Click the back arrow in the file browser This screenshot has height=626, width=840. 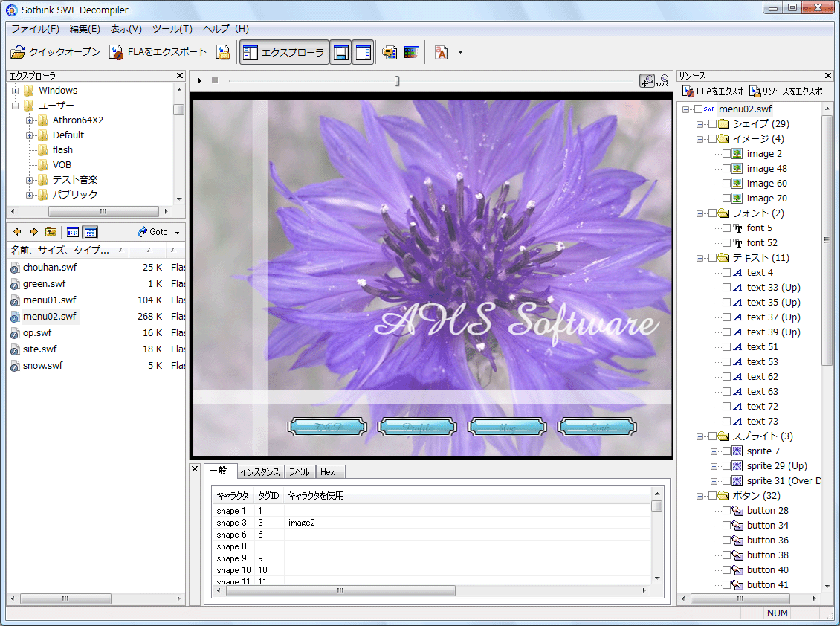coord(17,231)
